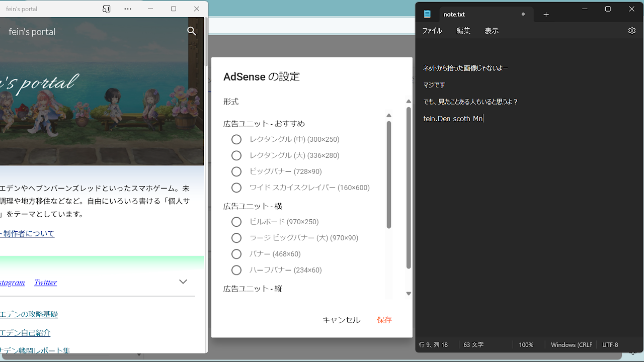Viewport: 644px width, 362px height.
Task: Click zoom level 100% in Notepad status bar
Action: click(526, 345)
